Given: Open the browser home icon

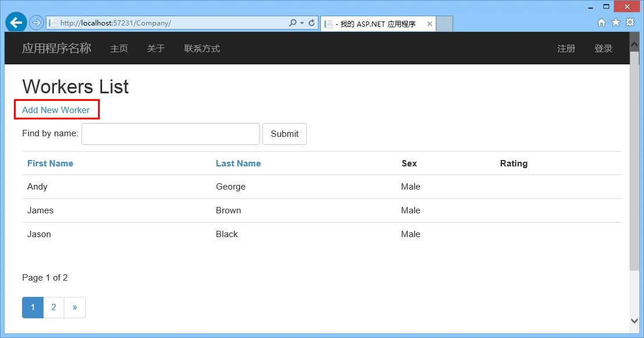Looking at the screenshot, I should (602, 23).
